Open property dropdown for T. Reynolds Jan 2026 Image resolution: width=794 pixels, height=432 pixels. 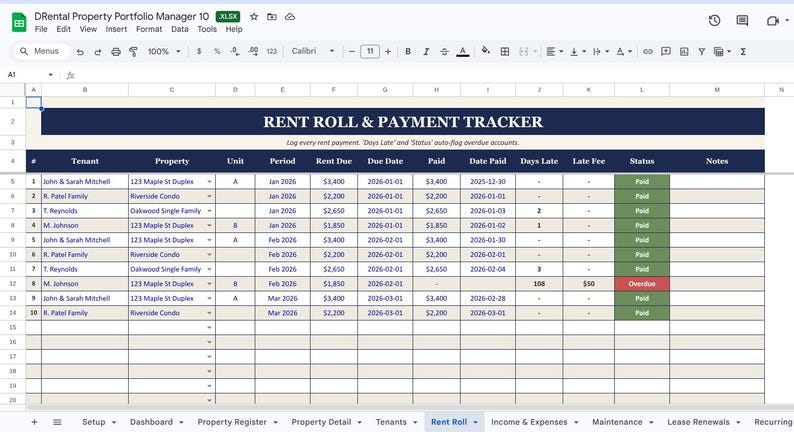click(209, 211)
